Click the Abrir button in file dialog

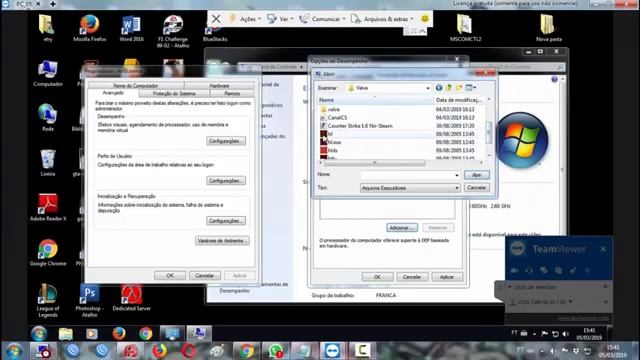476,175
